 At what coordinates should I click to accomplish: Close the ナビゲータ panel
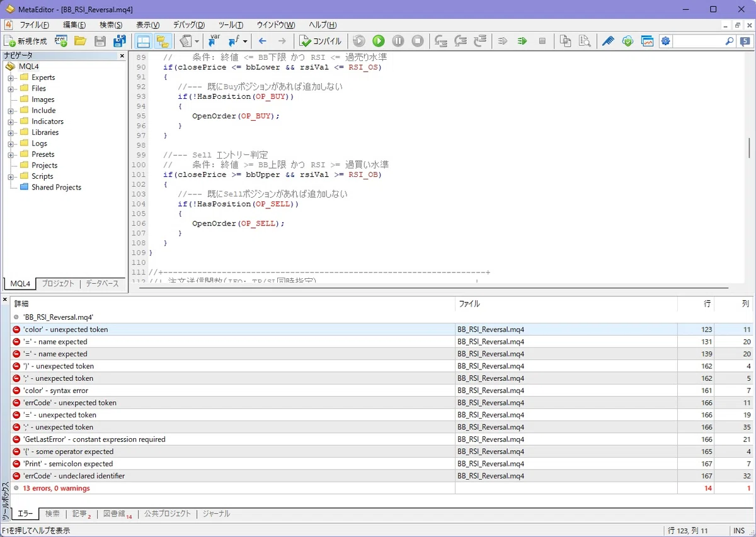tap(122, 56)
